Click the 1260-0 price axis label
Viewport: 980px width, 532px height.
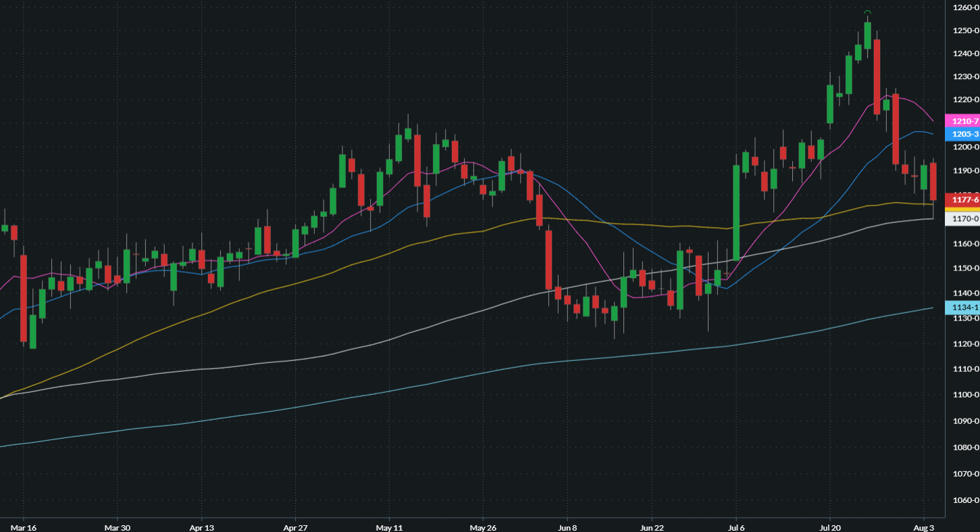point(966,7)
